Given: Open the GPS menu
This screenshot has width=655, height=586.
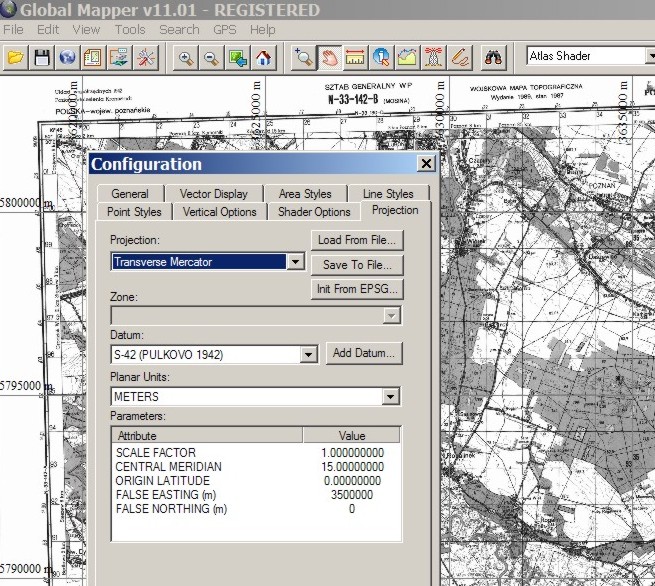Looking at the screenshot, I should (x=225, y=30).
